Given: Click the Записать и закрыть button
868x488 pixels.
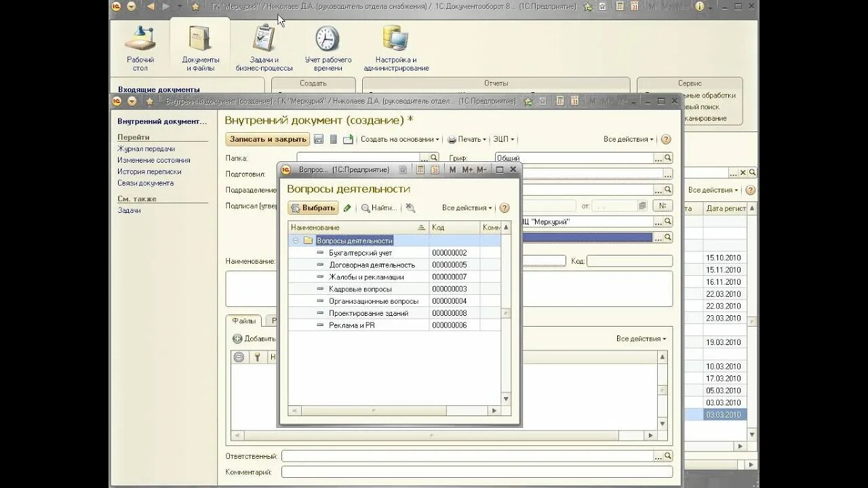Looking at the screenshot, I should 268,139.
